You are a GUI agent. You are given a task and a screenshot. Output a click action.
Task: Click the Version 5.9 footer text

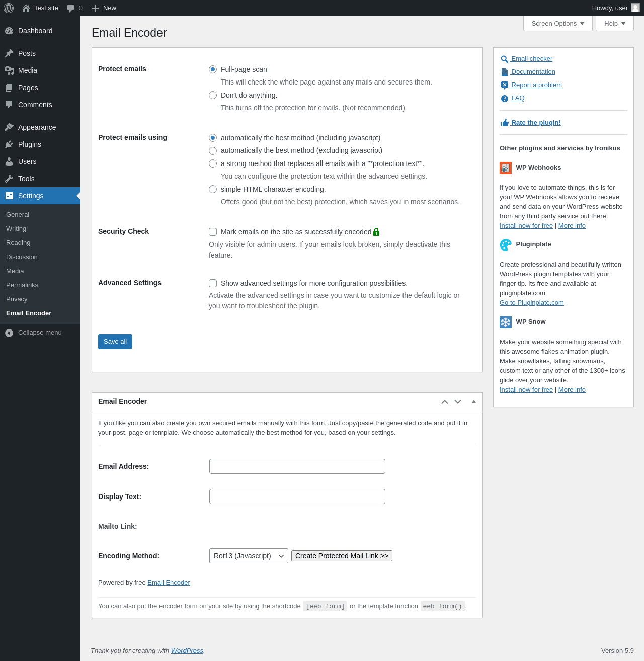tap(617, 651)
